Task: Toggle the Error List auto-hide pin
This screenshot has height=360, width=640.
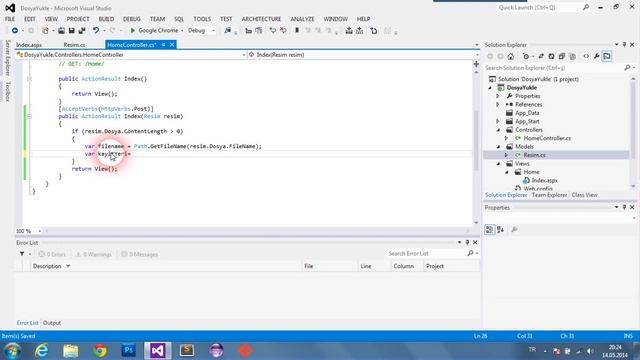Action: pos(467,242)
